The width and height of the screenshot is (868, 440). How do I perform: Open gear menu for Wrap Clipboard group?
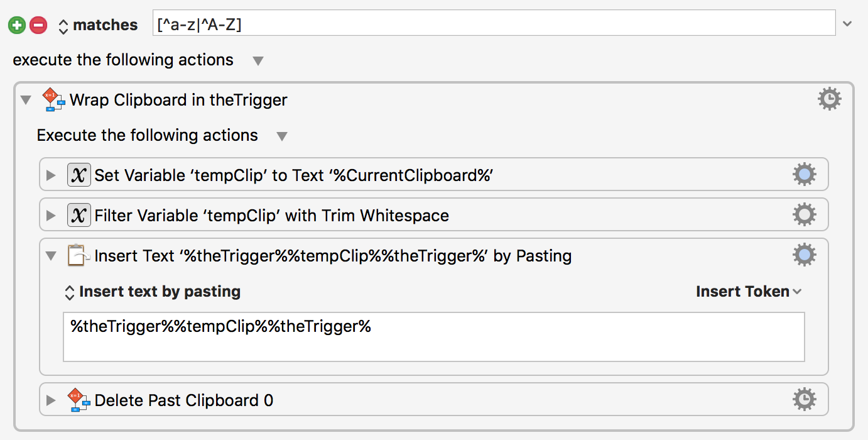pyautogui.click(x=829, y=99)
